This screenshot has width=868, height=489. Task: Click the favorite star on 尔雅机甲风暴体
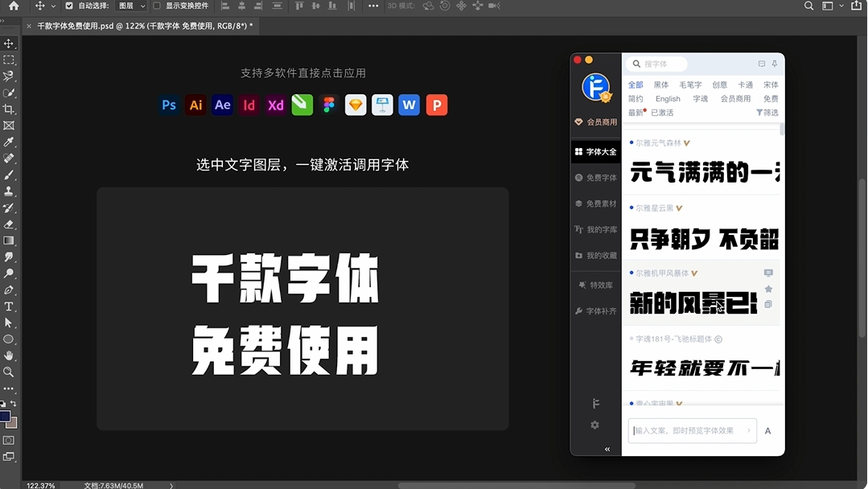(x=768, y=289)
